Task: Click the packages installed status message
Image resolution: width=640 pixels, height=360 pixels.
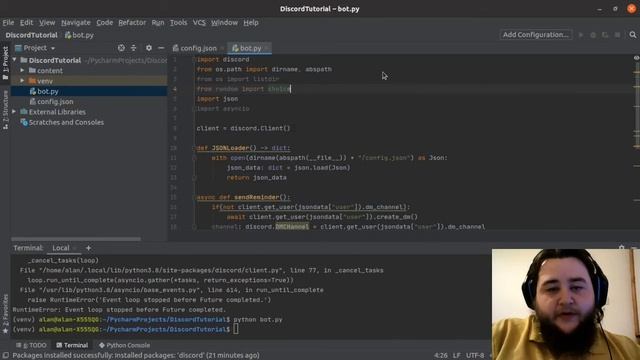Action: 136,356
